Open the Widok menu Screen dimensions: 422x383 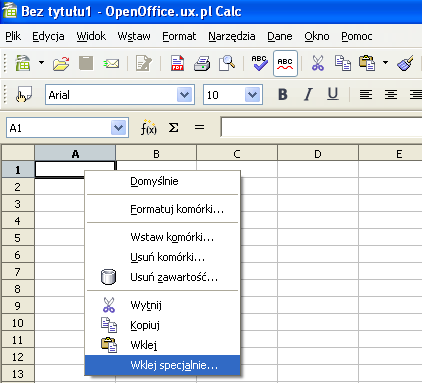pyautogui.click(x=91, y=36)
